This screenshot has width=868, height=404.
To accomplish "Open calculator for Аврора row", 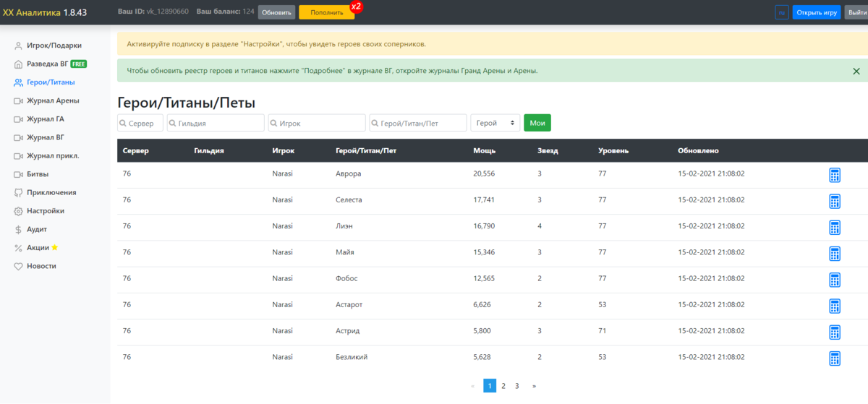I will 834,175.
